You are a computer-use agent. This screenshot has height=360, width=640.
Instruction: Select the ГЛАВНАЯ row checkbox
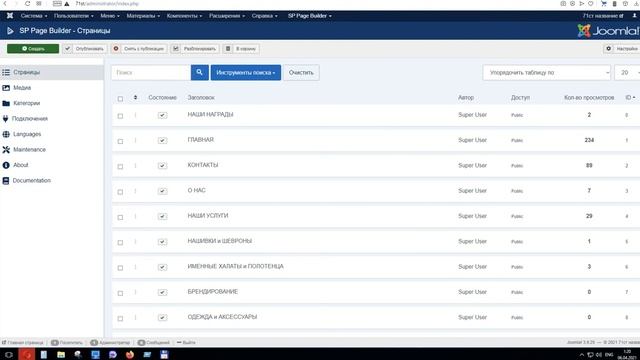coord(120,141)
